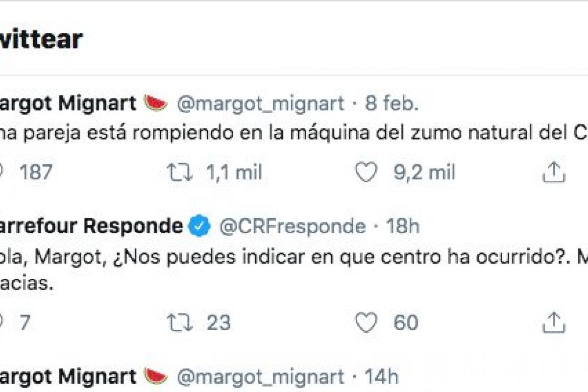Click watermelon emoji beside 8 feb. Margot Mignart
The width and height of the screenshot is (588, 392).
tap(156, 103)
